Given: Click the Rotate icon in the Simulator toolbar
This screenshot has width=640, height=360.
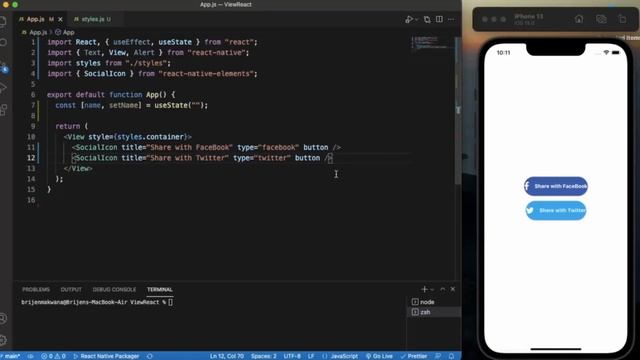Looking at the screenshot, I should coord(622,19).
